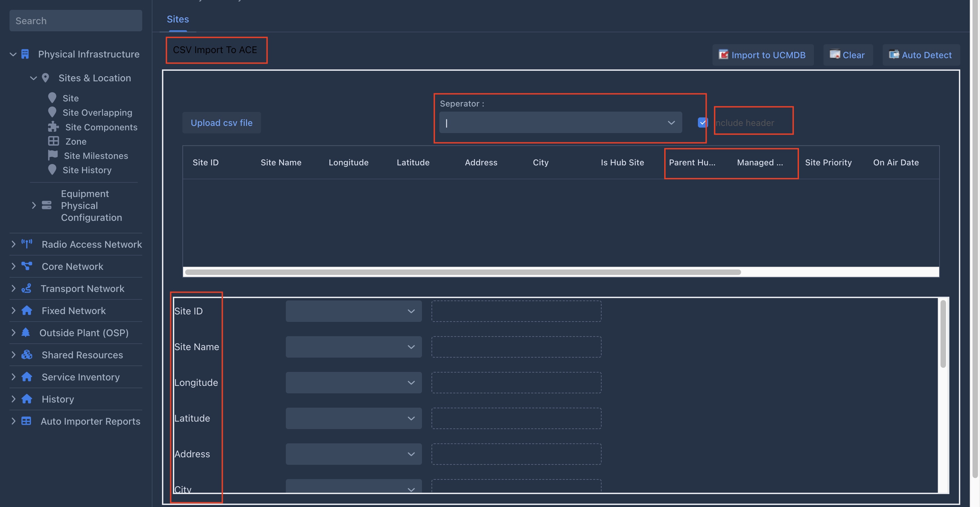This screenshot has width=980, height=507.
Task: Select Site Overlapping in sidebar
Action: (97, 113)
